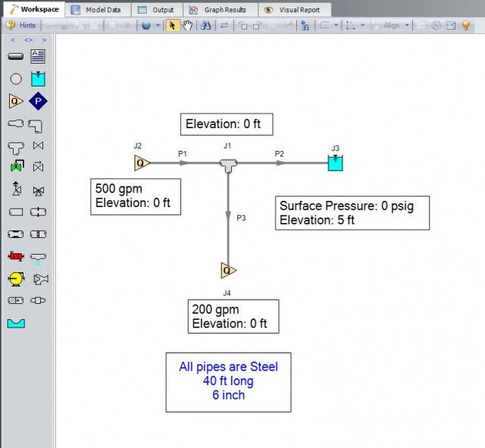Activate the arrow selection tool

[x=172, y=25]
